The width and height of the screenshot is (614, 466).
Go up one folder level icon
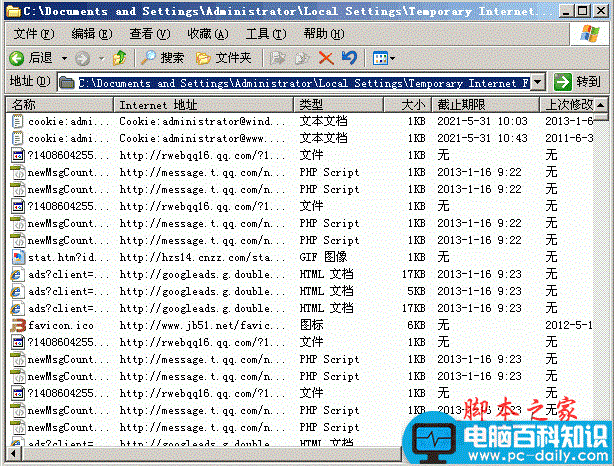[120, 58]
